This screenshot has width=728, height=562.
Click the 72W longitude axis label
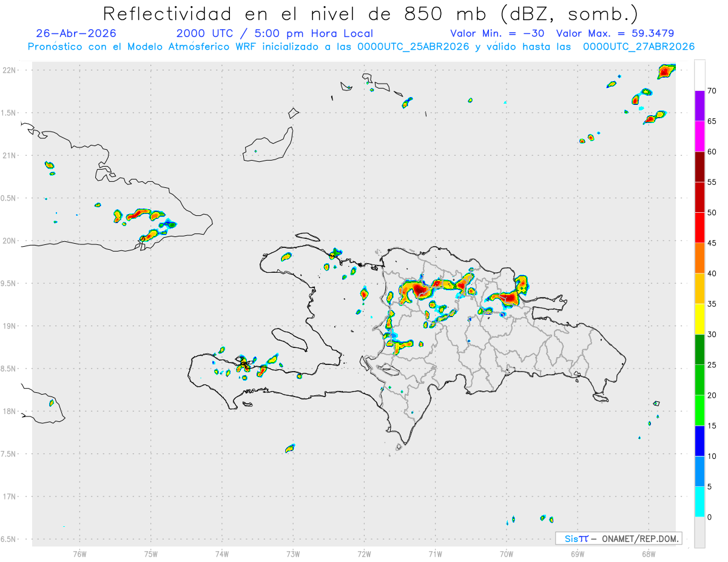[364, 554]
